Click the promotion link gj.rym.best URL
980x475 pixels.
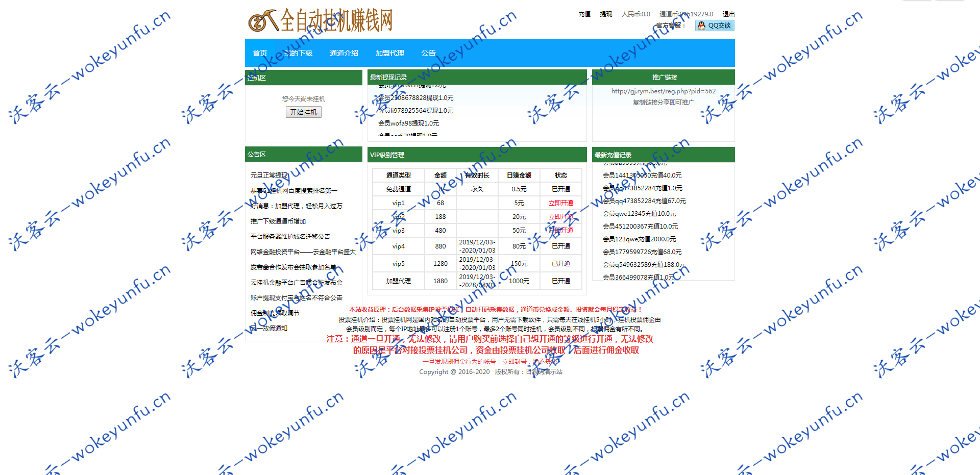point(664,91)
